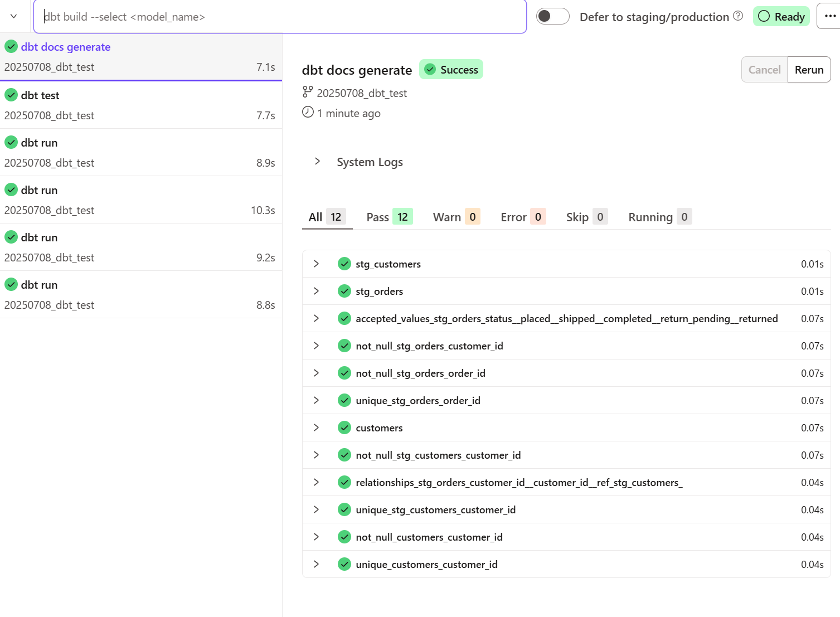Expand the unique_stg_orders_order_id row

(316, 400)
